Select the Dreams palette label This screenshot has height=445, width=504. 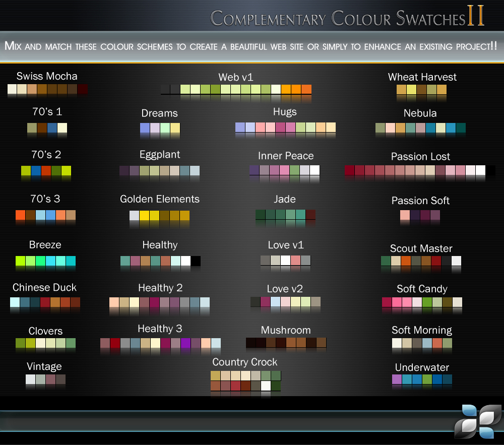coord(159,113)
